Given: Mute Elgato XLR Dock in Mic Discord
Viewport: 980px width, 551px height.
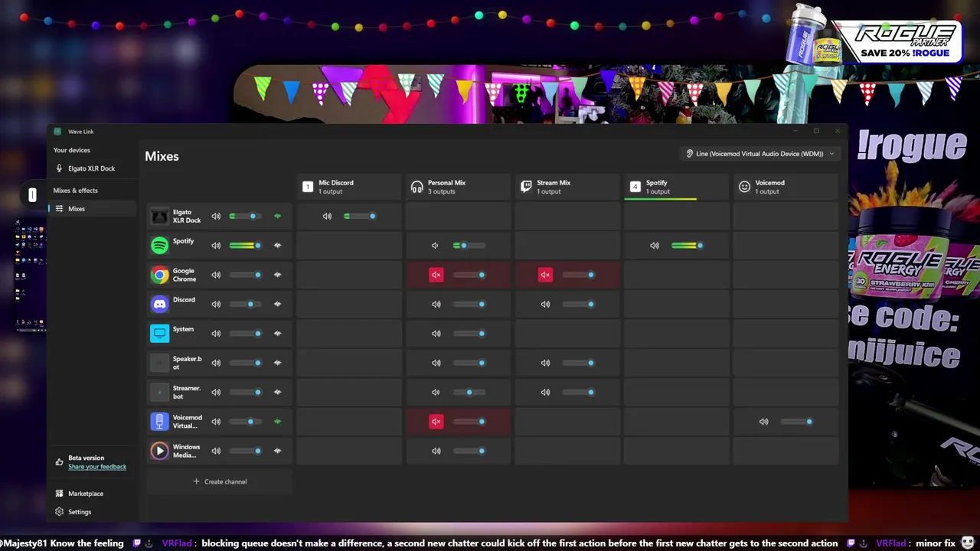Looking at the screenshot, I should [327, 216].
